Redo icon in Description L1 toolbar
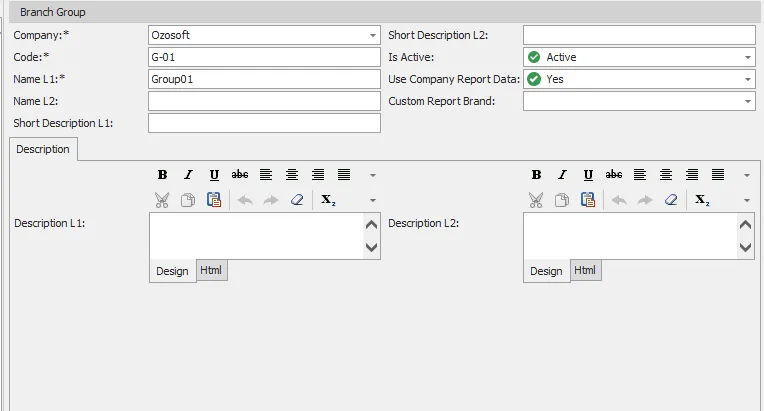Screen dimensions: 764x411 (x=270, y=200)
